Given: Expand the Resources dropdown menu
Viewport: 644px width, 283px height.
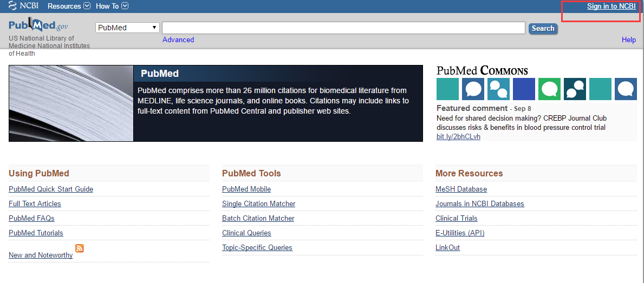Looking at the screenshot, I should coord(69,6).
